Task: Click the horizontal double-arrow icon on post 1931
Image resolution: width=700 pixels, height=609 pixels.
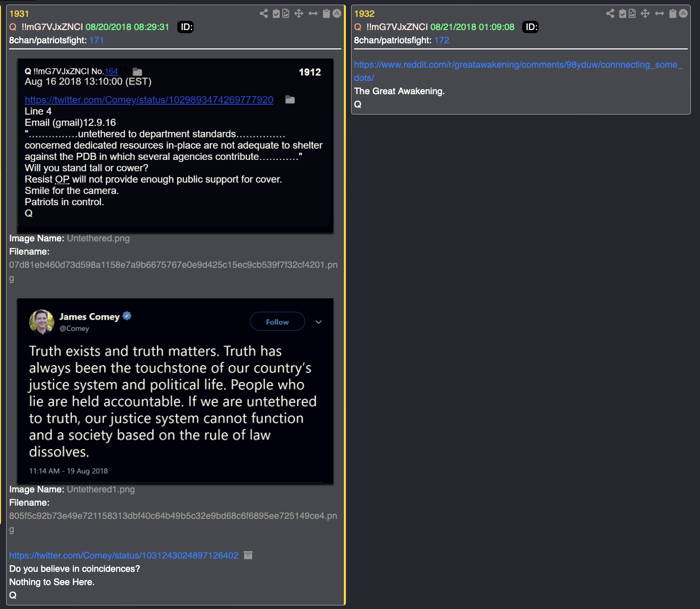Action: [x=313, y=14]
